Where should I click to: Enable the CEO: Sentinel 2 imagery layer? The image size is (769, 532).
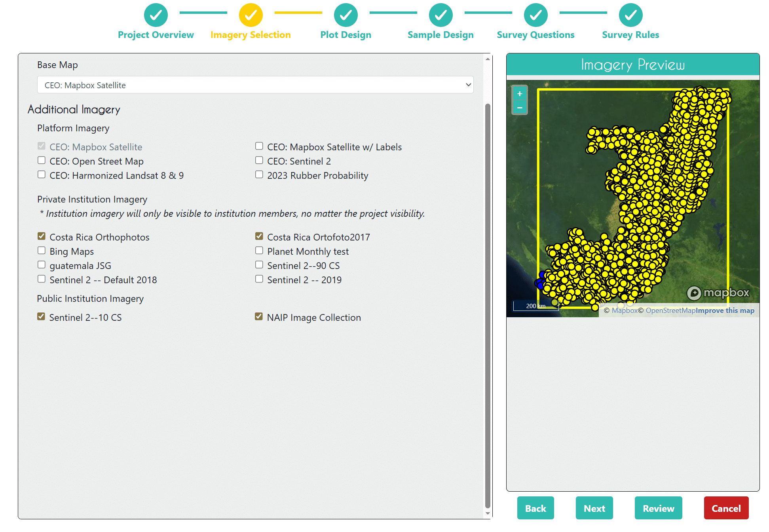tap(259, 160)
